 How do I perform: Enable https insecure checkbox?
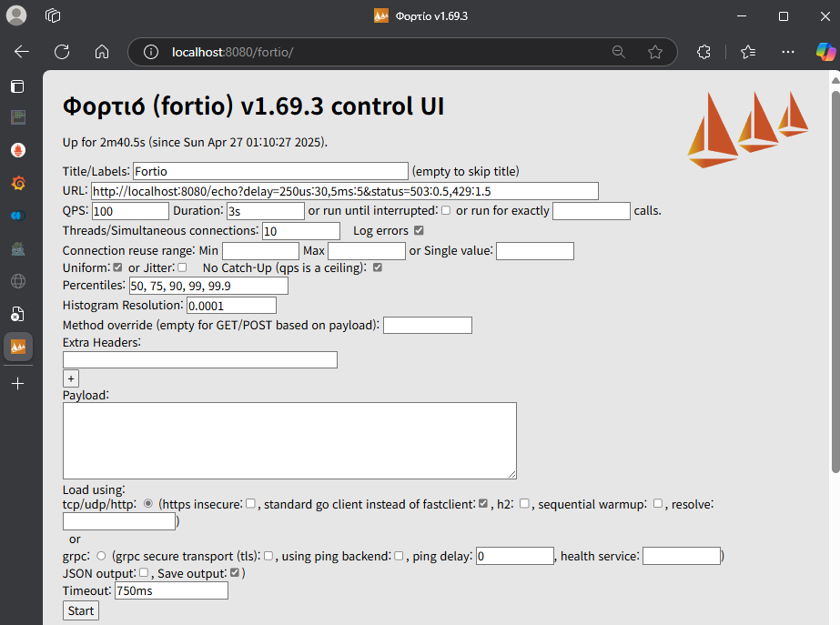(250, 503)
